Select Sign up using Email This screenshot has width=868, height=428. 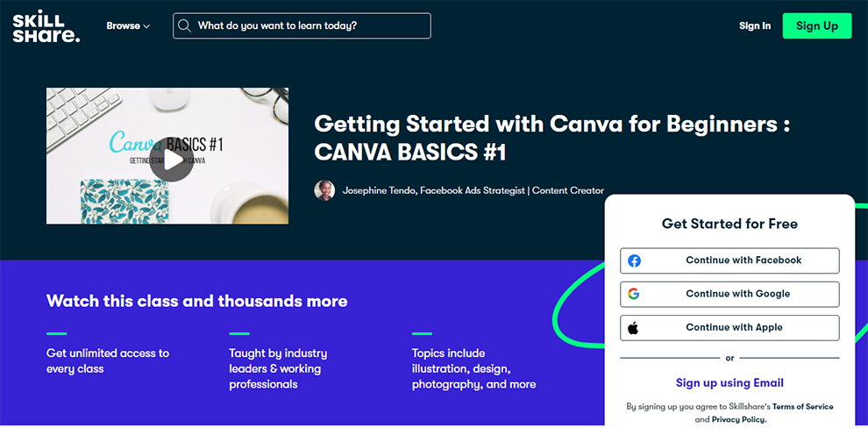click(729, 383)
